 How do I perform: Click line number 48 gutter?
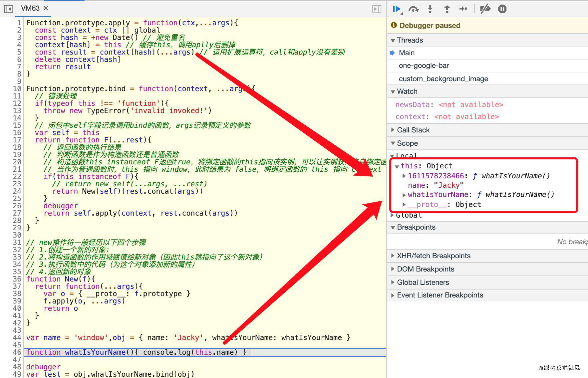tap(17, 367)
